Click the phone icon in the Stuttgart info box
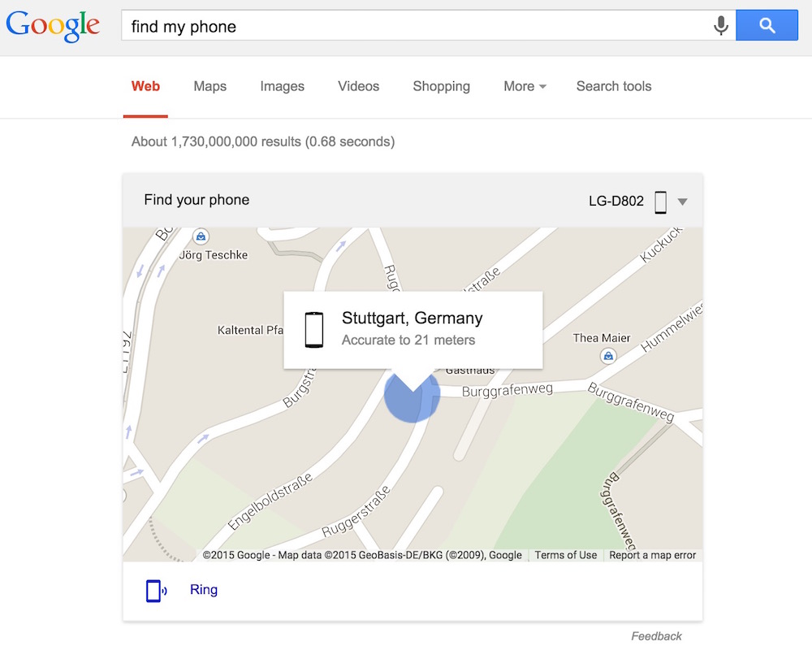The height and width of the screenshot is (659, 812). (313, 330)
